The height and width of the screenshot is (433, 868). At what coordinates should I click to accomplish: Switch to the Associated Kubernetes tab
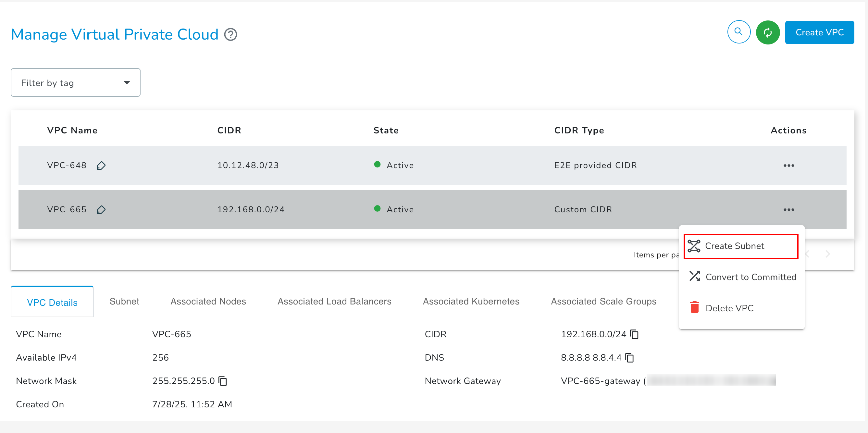point(471,301)
